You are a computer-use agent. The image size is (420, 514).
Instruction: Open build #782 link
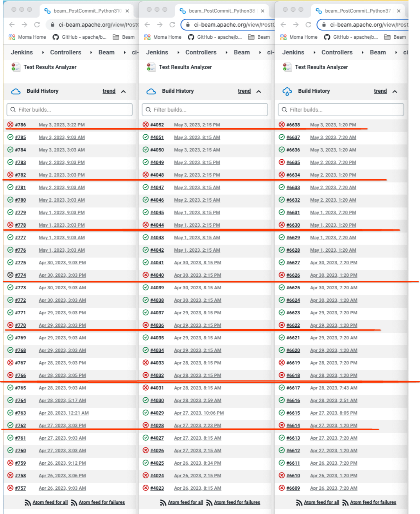(20, 175)
